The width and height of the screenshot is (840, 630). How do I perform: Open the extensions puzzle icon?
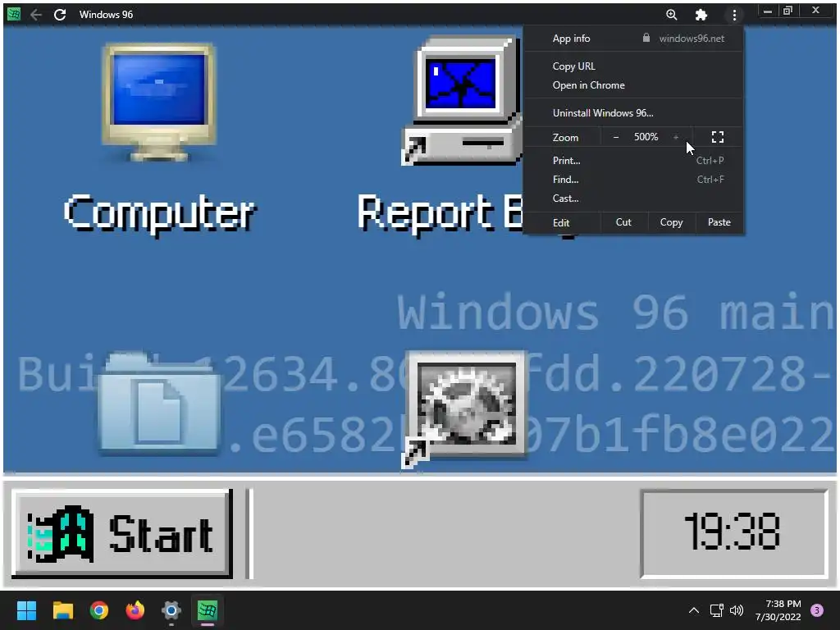pyautogui.click(x=701, y=15)
